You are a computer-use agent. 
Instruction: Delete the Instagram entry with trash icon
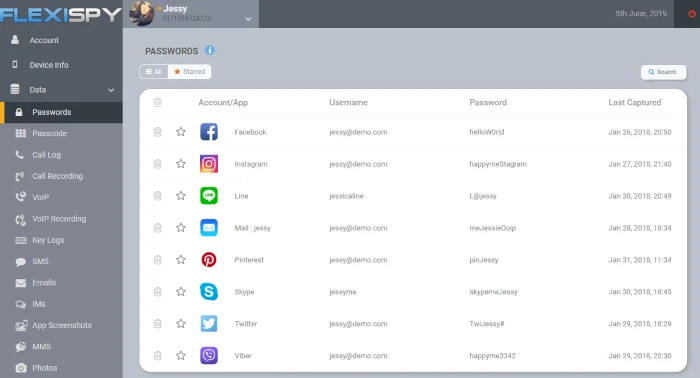tap(158, 164)
